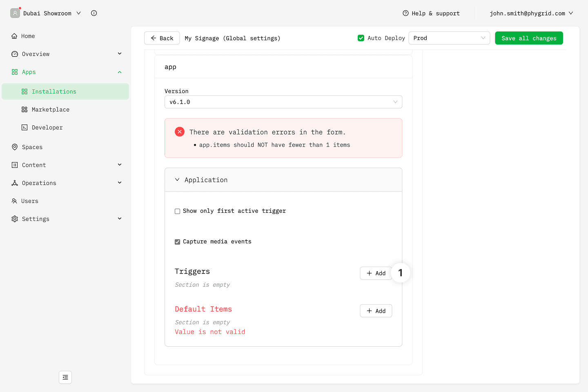Click the Spaces location pin icon
The image size is (588, 392).
[15, 147]
